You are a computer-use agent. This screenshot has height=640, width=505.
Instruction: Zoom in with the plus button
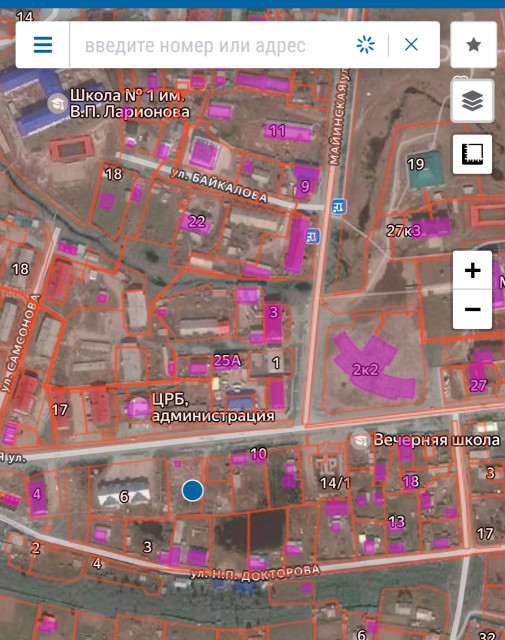coord(472,270)
